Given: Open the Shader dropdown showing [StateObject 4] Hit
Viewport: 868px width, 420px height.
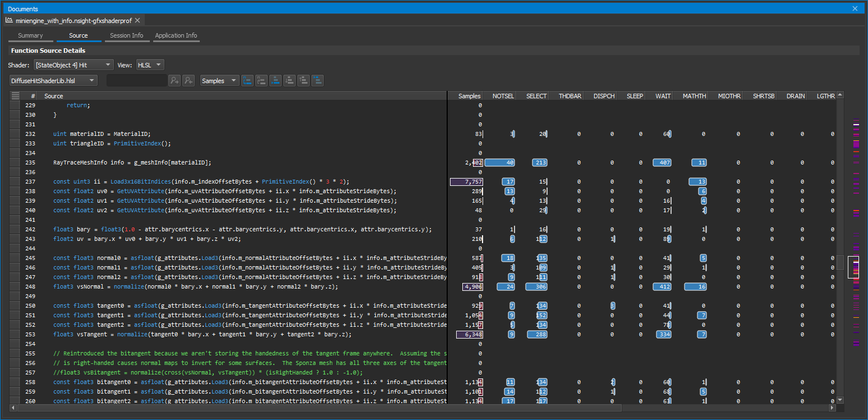Looking at the screenshot, I should [74, 65].
